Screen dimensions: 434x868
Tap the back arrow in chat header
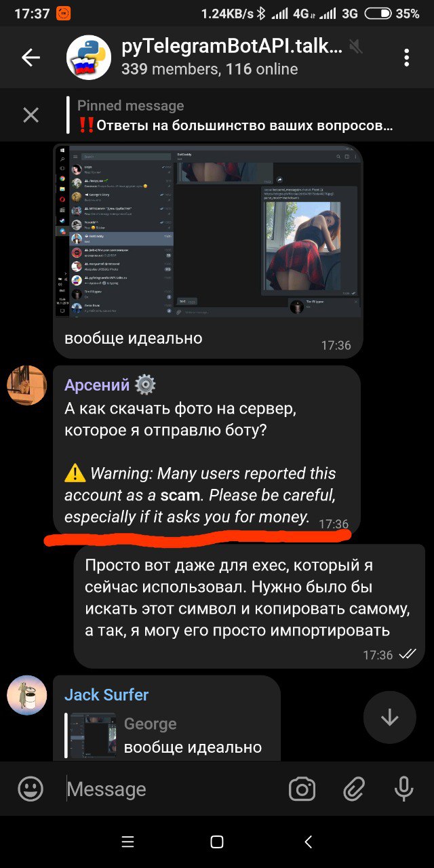pos(31,58)
